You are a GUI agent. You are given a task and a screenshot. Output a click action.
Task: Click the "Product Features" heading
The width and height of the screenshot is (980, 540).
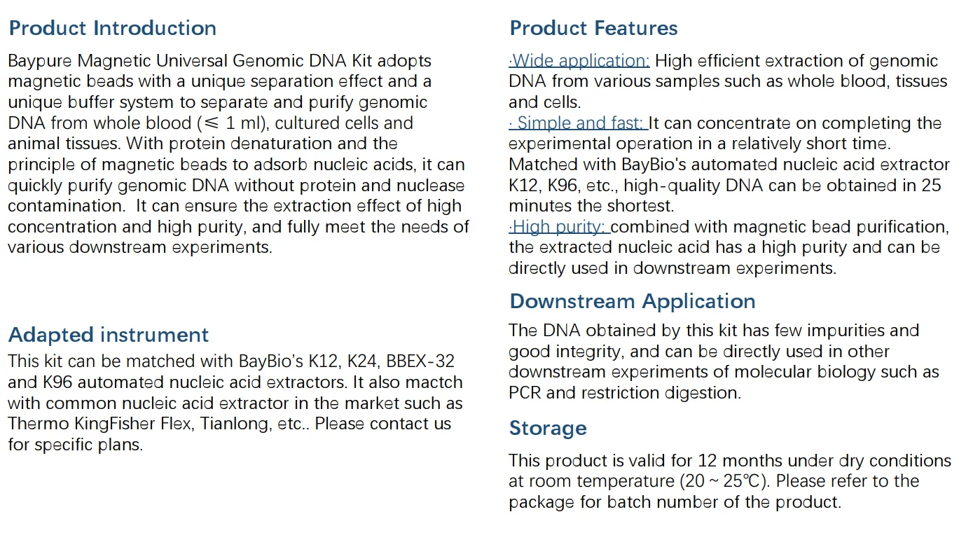(593, 28)
